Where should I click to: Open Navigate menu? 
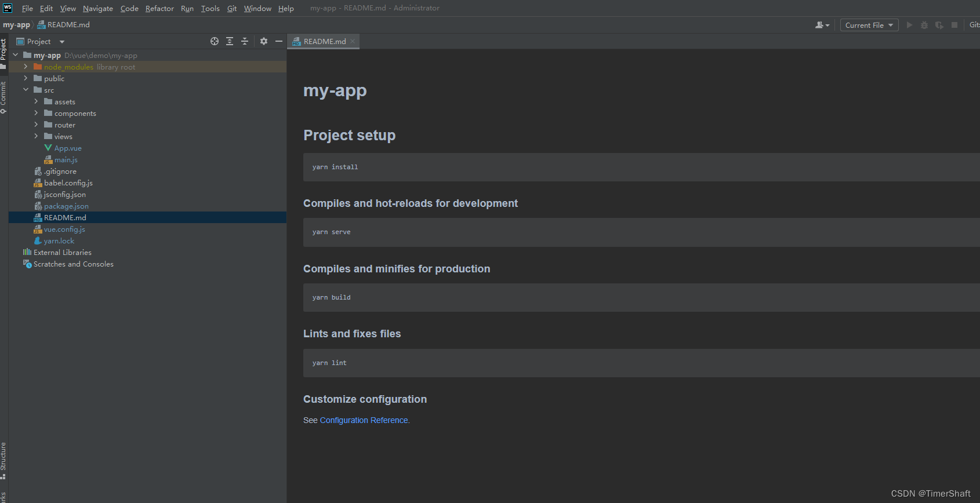[98, 8]
